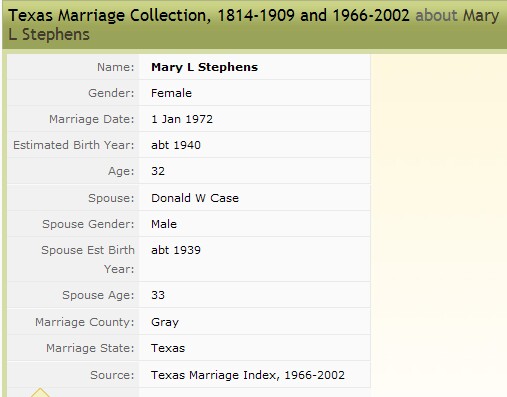Viewport: 507px width, 397px height.
Task: Click the Marriage Date label
Action: tap(92, 119)
